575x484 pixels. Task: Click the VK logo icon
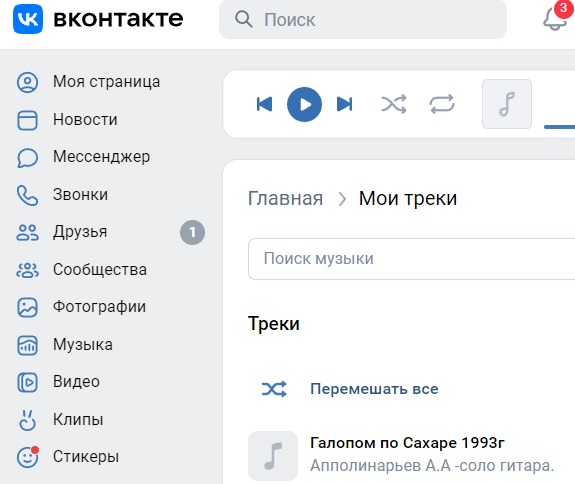28,19
